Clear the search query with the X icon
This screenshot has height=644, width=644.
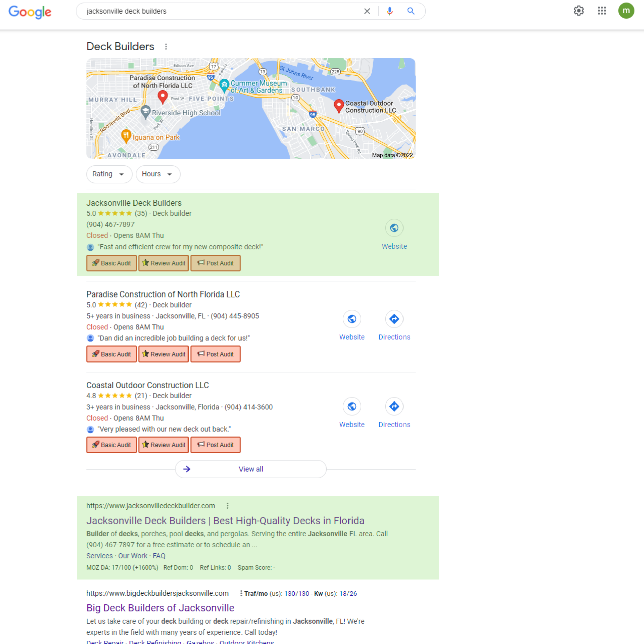(367, 11)
